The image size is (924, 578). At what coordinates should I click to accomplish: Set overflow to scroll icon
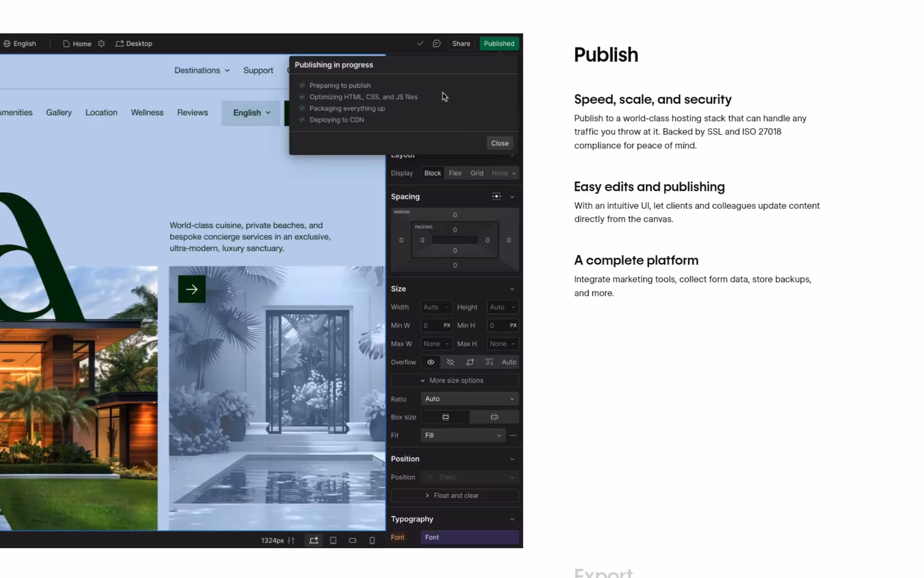(489, 362)
